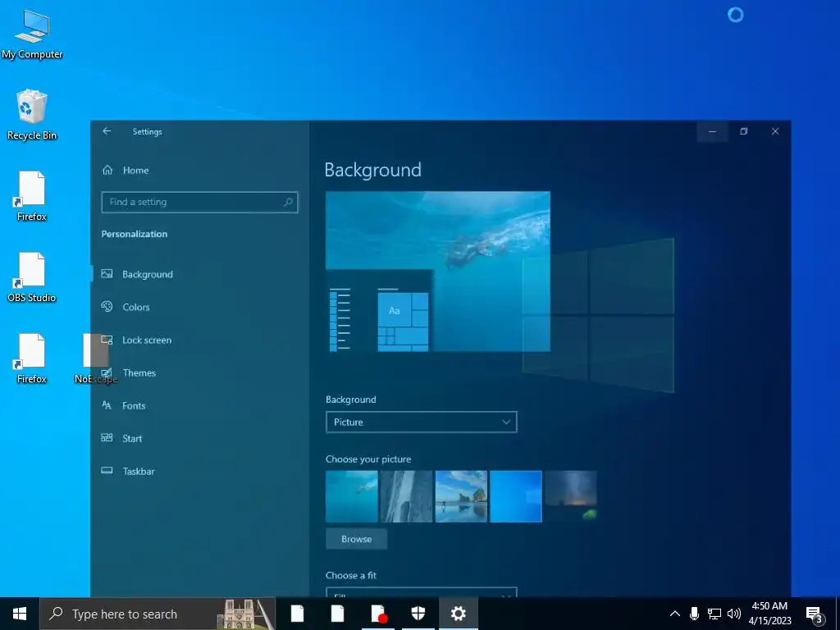840x630 pixels.
Task: Select the lower Firefox shortcut beside NoEscape
Action: pyautogui.click(x=32, y=358)
